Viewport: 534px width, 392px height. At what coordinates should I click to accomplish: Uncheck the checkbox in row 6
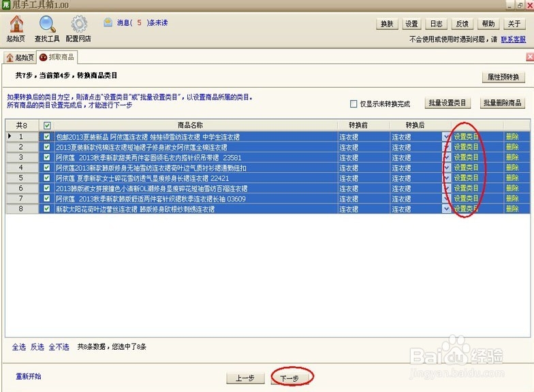point(47,188)
